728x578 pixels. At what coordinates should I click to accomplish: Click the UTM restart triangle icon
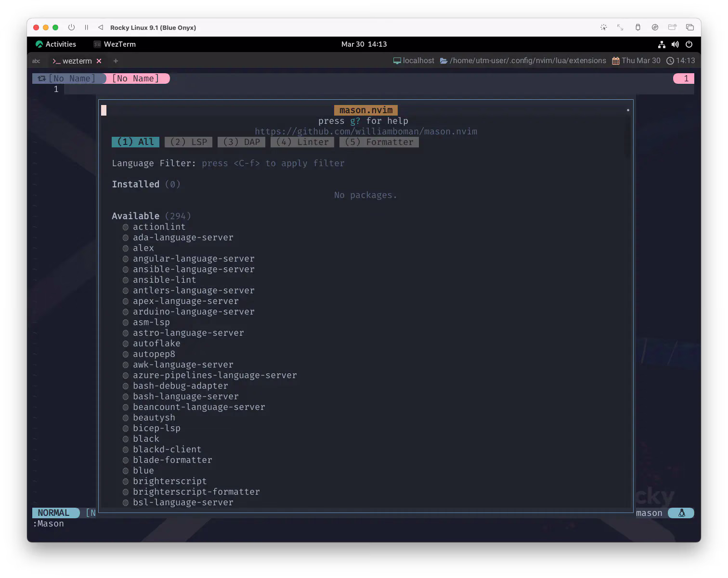100,27
